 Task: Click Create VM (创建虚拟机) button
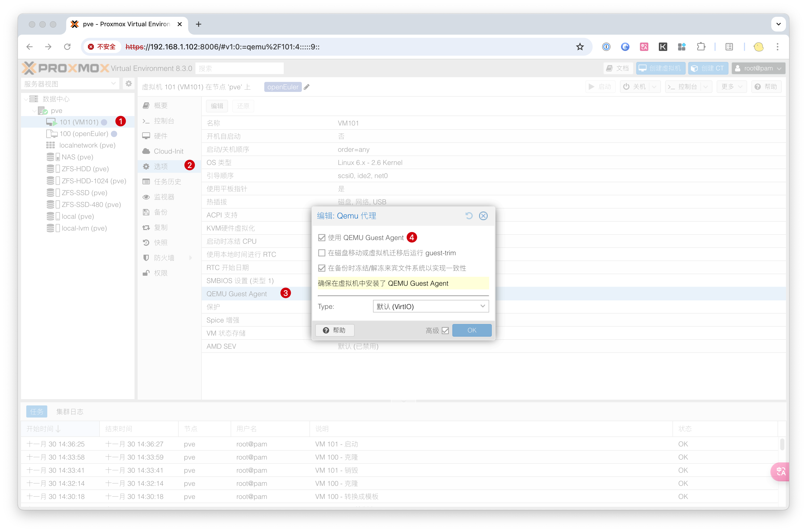coord(661,68)
